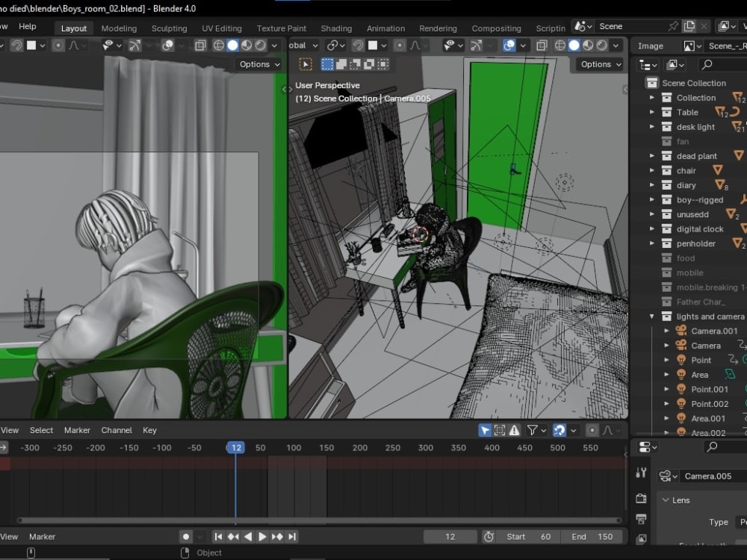Viewport: 747px width, 560px height.
Task: Toggle gizmos in the right viewport
Action: (476, 46)
